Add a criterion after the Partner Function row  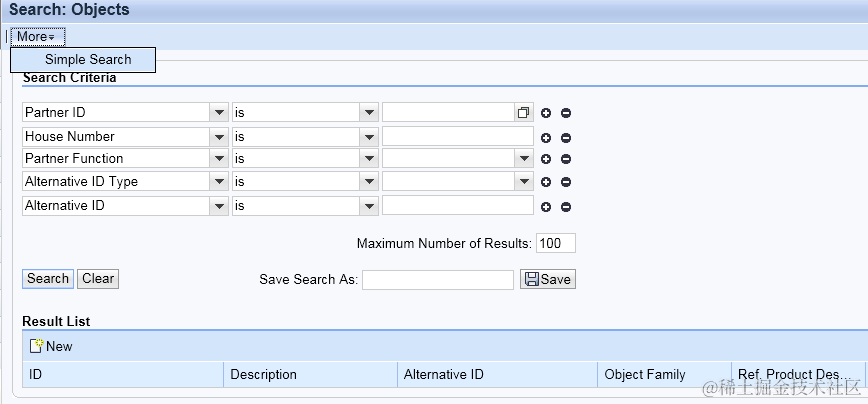pos(546,159)
